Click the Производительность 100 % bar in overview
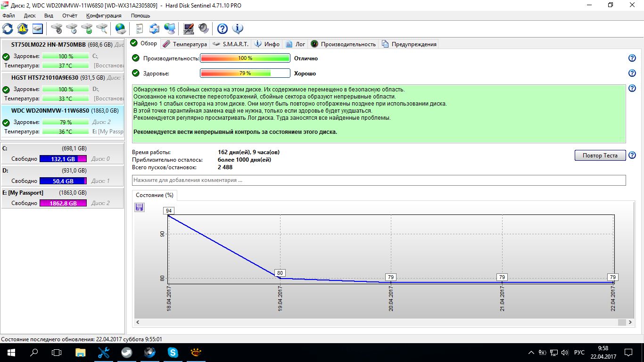 click(x=245, y=58)
